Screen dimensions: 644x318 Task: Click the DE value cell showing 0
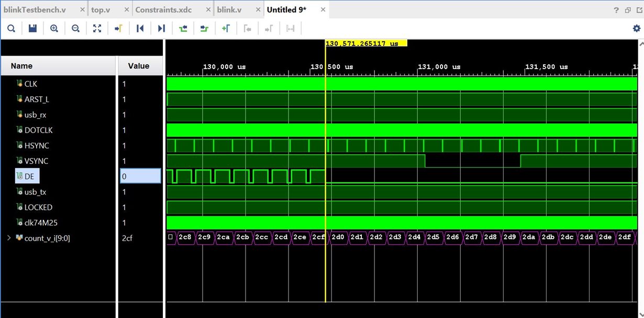coord(140,176)
